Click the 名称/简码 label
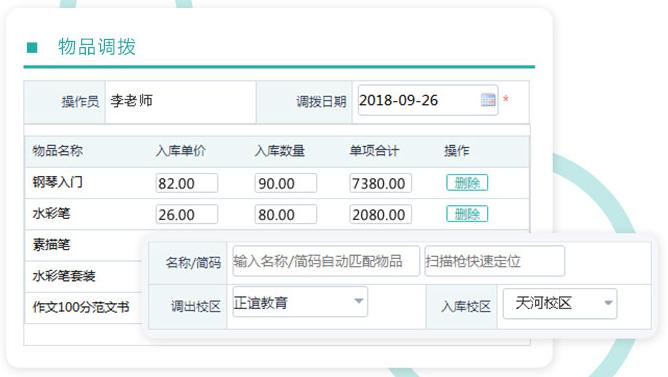 click(x=193, y=263)
